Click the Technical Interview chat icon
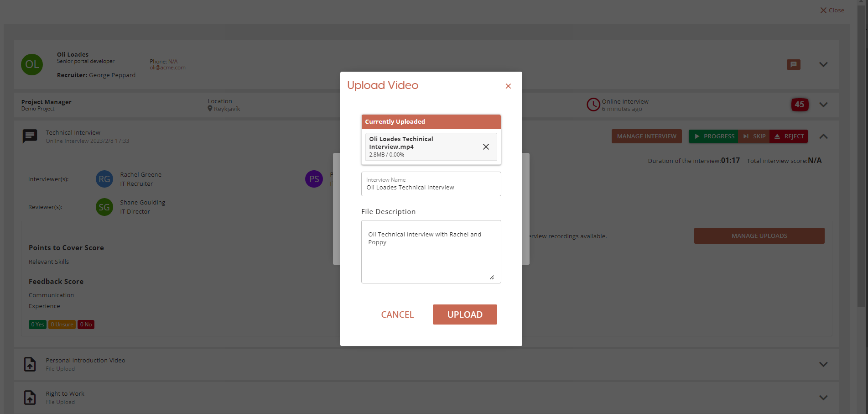 [x=30, y=136]
